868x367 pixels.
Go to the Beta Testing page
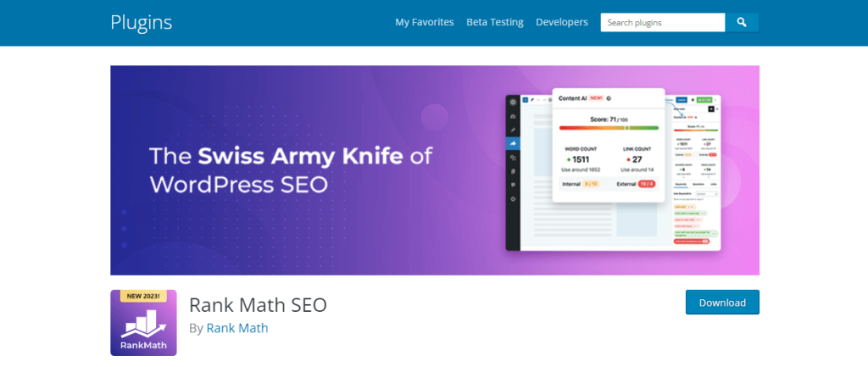tap(495, 22)
